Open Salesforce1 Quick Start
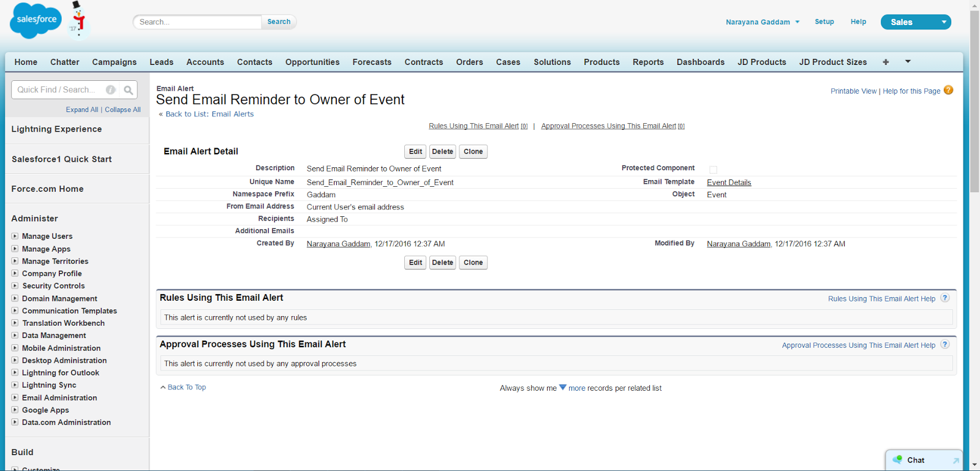 pos(61,159)
